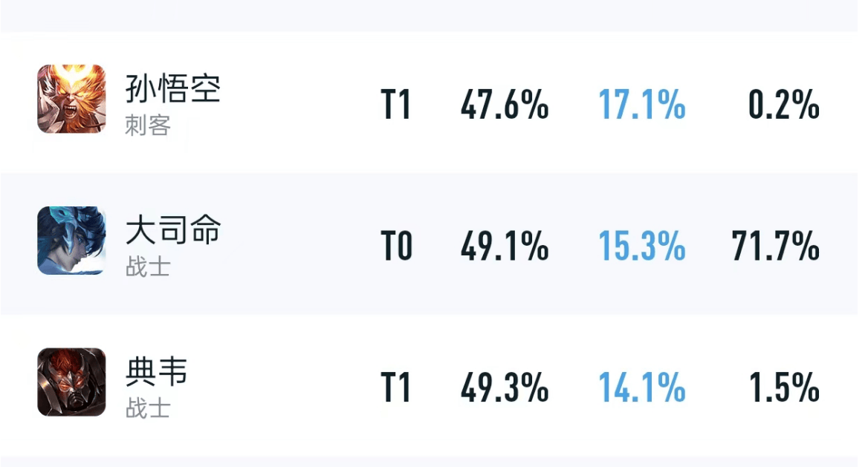The height and width of the screenshot is (467, 868).
Task: Click the 47.6% win rate value
Action: click(505, 105)
